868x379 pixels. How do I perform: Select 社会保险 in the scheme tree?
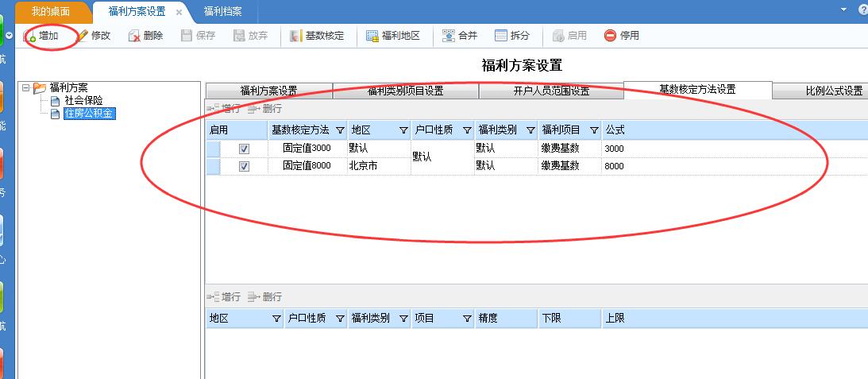coord(83,101)
